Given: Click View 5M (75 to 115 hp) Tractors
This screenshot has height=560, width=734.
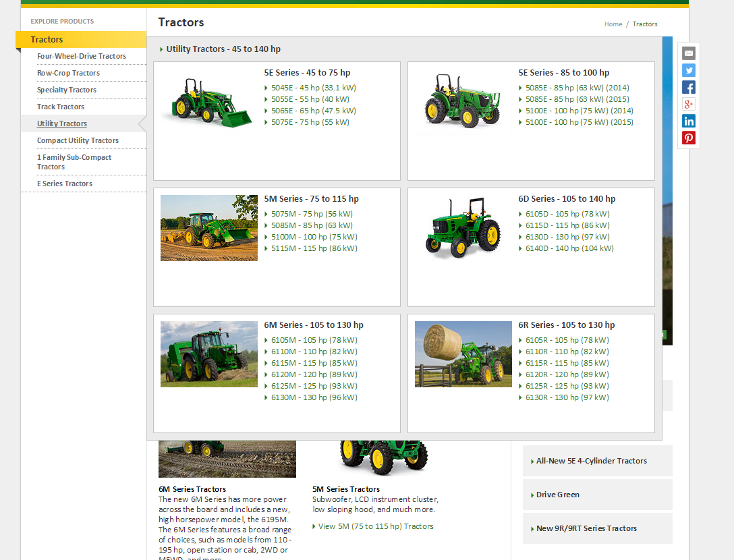Looking at the screenshot, I should coord(375,526).
